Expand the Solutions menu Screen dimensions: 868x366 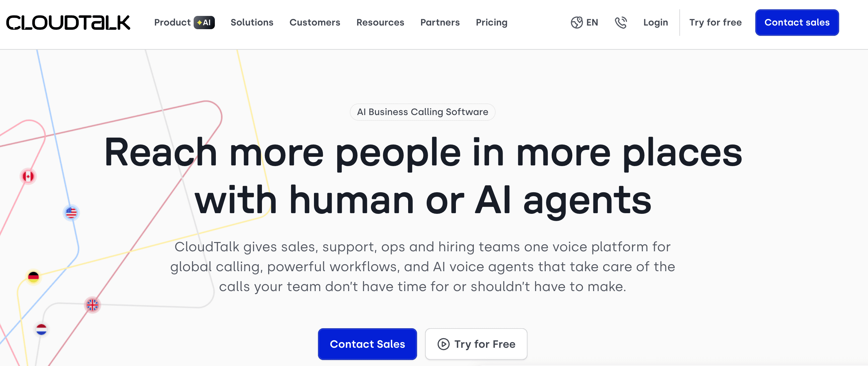pos(252,23)
